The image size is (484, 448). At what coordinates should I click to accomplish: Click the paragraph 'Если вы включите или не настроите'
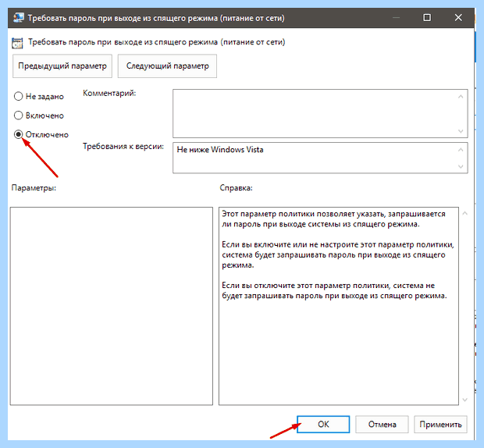pos(338,255)
